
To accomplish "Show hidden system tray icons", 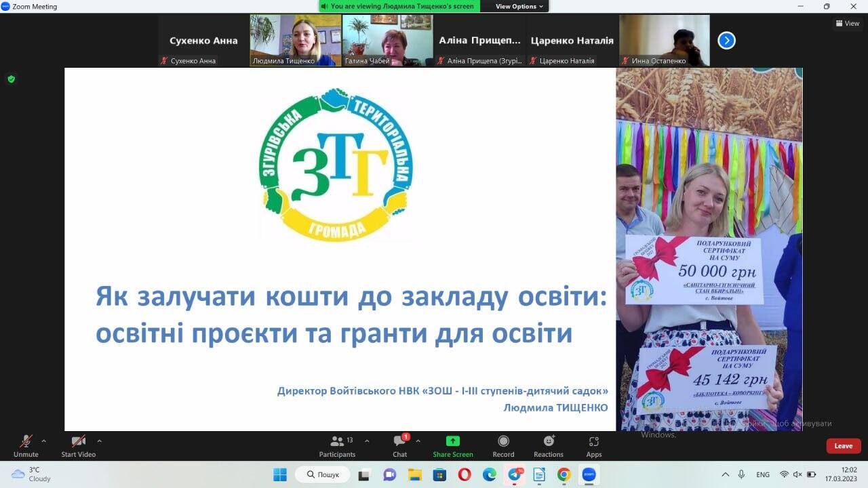I will coord(725,474).
